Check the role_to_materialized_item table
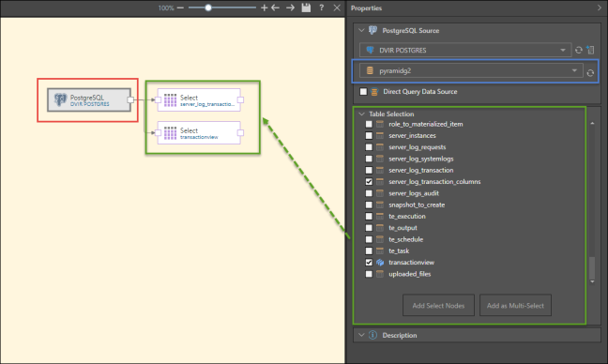 (369, 124)
